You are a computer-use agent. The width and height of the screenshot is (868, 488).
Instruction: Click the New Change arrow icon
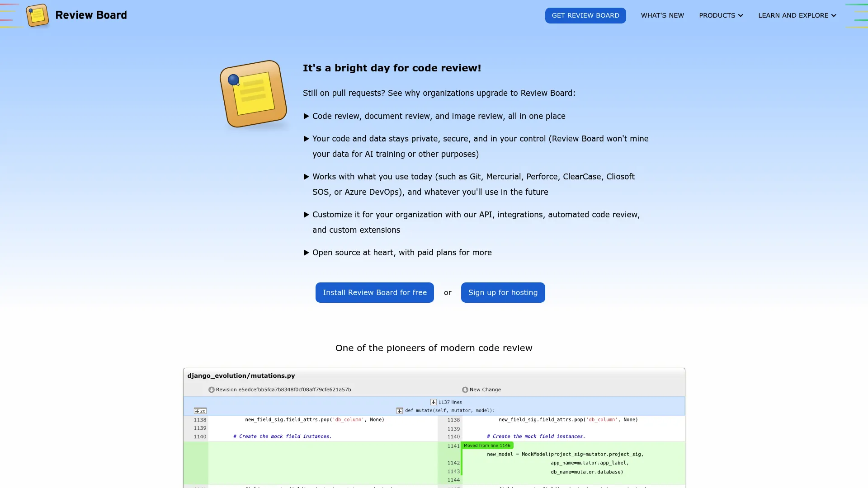[465, 389]
